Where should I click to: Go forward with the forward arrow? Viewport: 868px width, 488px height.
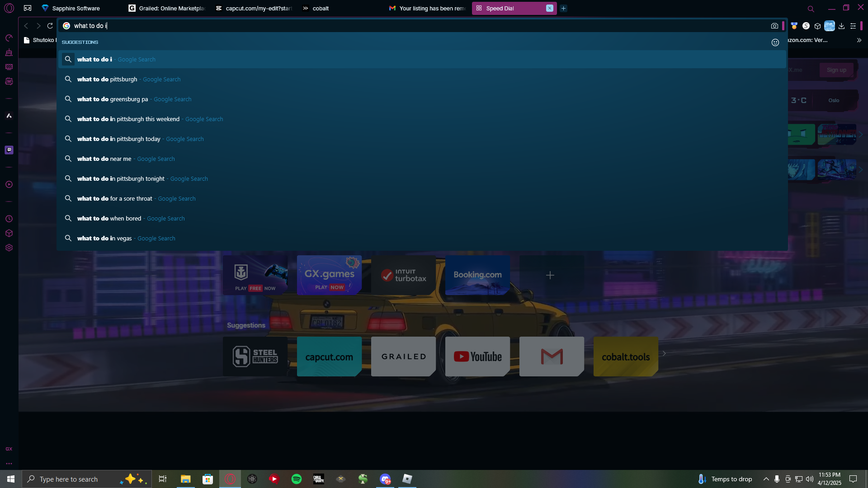38,26
